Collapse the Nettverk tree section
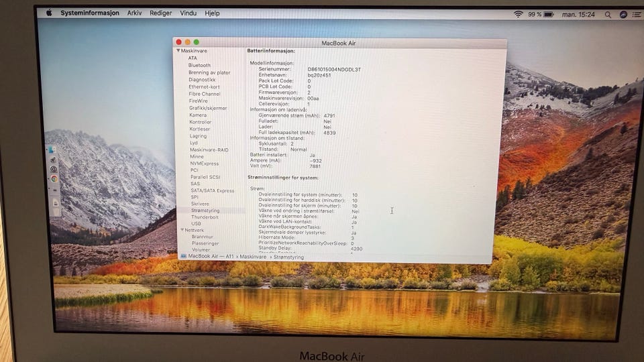This screenshot has height=362, width=644. (x=182, y=230)
